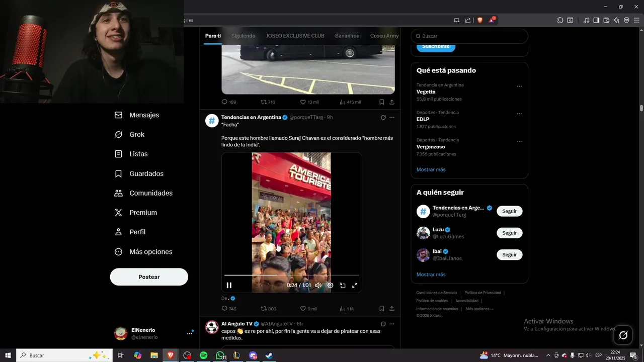Switch to JOSEO EXCLUSIVE CLUB tab
Image resolution: width=644 pixels, height=362 pixels.
[295, 36]
